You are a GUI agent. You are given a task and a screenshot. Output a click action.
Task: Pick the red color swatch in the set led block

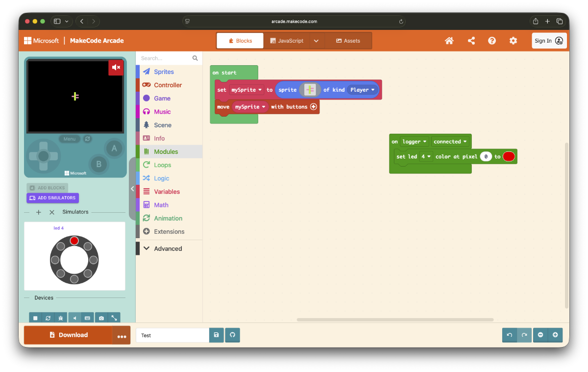(x=509, y=156)
